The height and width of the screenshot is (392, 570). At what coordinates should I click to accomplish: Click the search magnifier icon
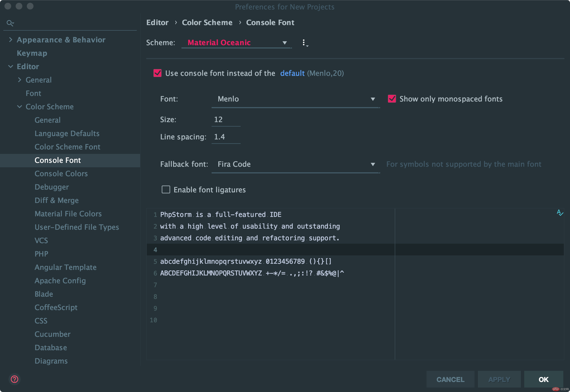[x=10, y=23]
